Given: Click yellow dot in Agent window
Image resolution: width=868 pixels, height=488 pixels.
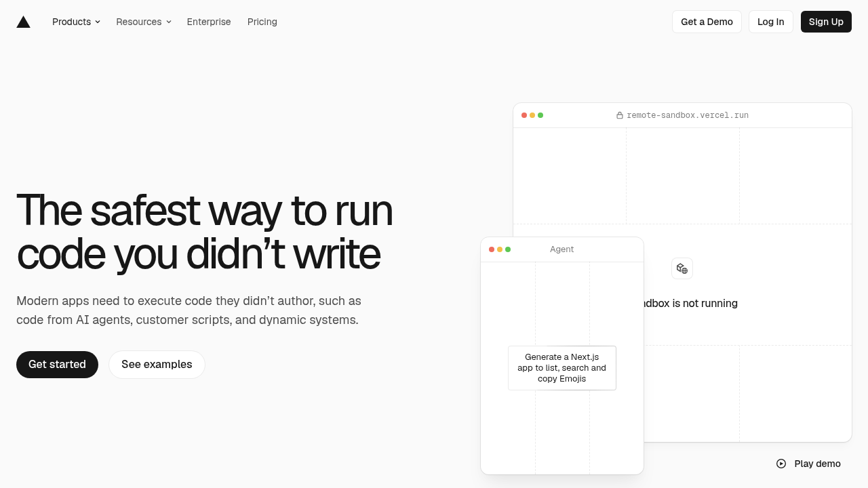Looking at the screenshot, I should tap(500, 249).
